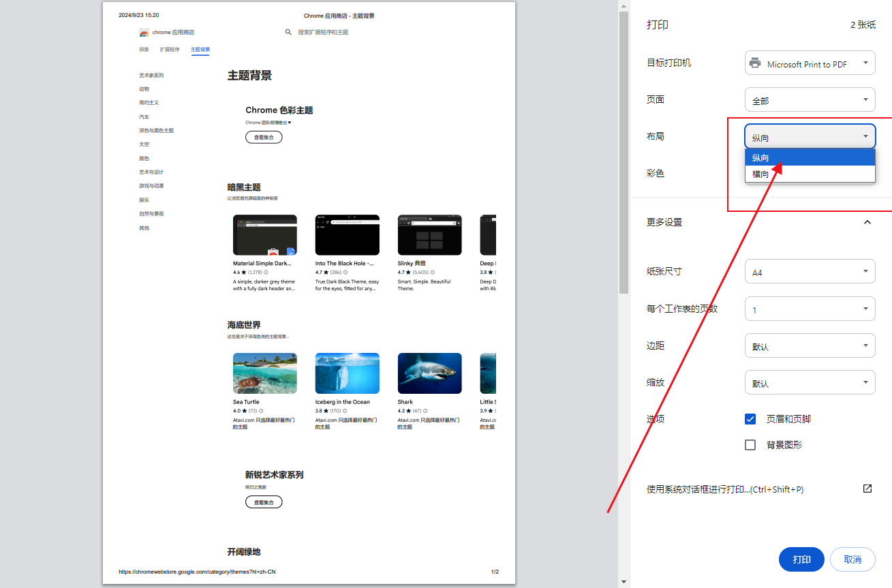Viewport: 892px width, 588px height.
Task: Click the Layout dropdown showing 纵向
Action: coord(810,137)
